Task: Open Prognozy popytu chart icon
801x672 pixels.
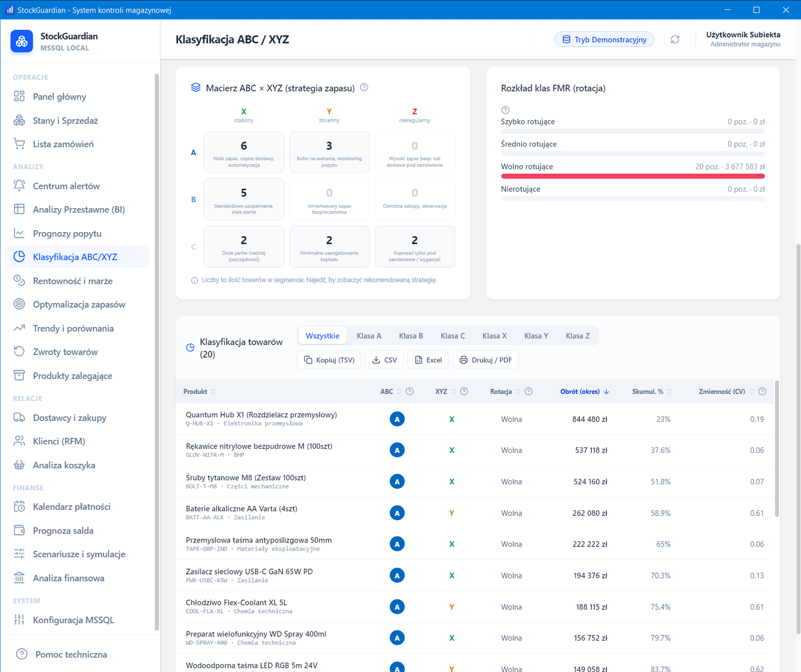Action: pyautogui.click(x=19, y=233)
